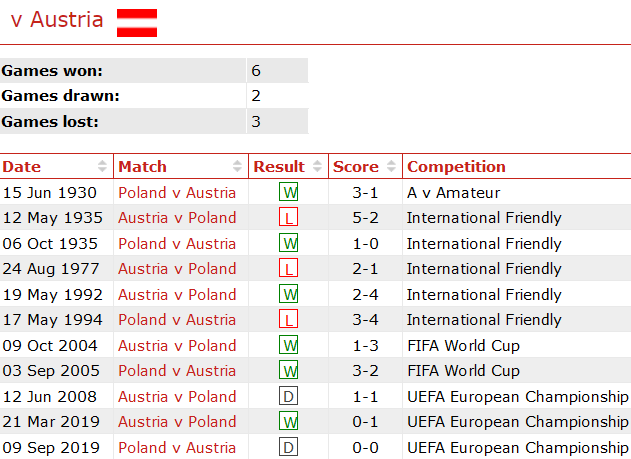Screen dimensions: 631x459
Task: Open the Poland v Austria 15 Jun 1930 match
Action: point(177,193)
